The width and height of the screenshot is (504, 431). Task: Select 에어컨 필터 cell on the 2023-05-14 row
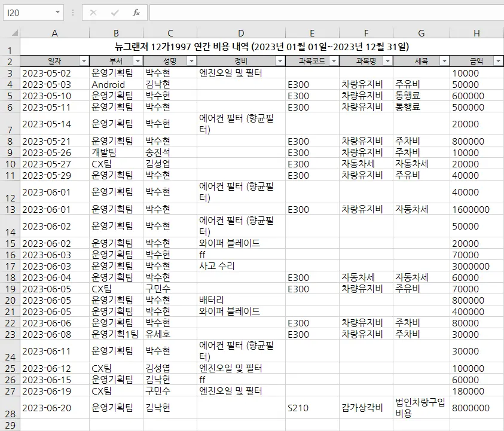tap(241, 124)
